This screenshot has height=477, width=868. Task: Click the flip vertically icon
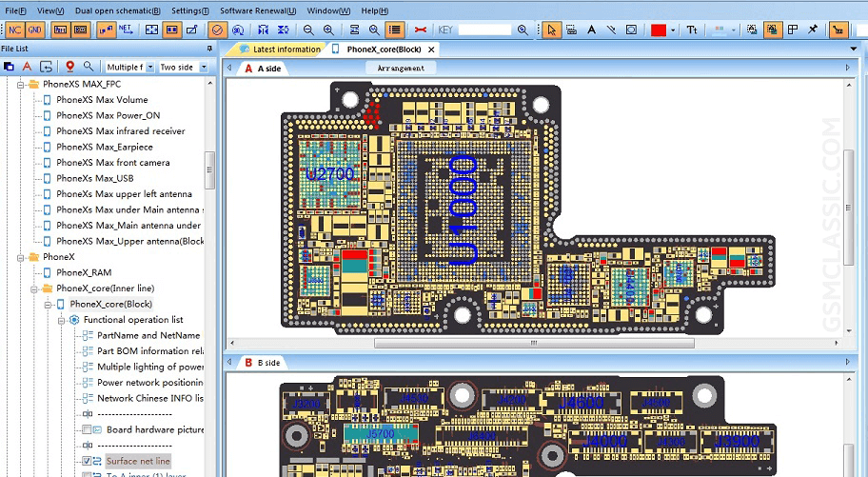click(283, 30)
